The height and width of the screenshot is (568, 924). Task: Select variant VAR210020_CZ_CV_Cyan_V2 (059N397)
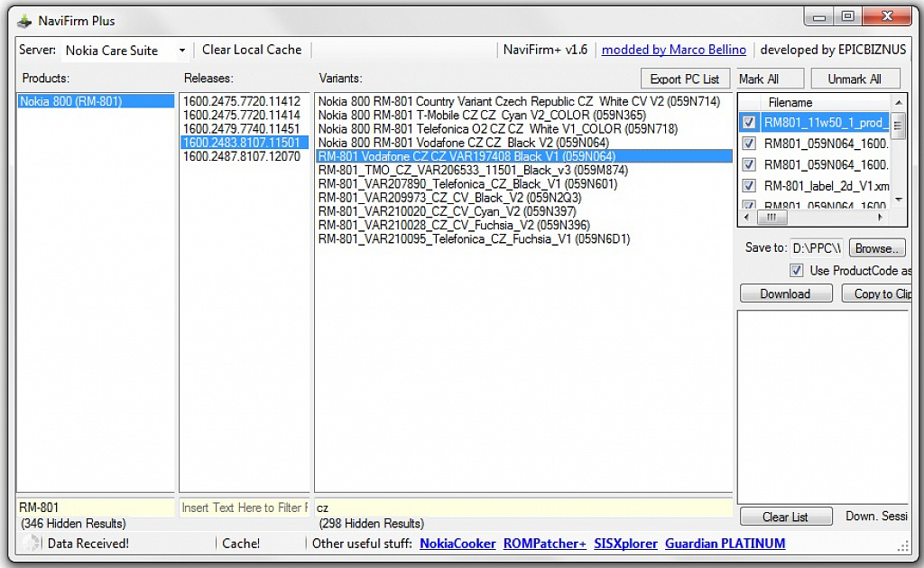[523, 211]
